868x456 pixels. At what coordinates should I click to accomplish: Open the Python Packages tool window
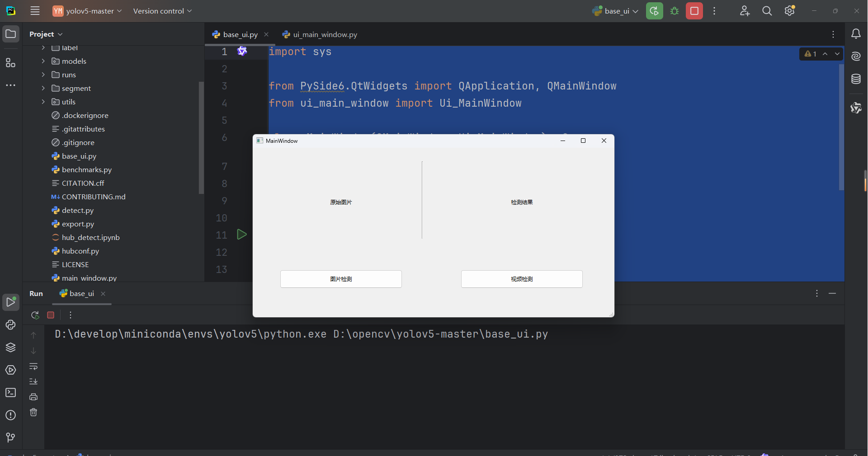[x=10, y=348]
